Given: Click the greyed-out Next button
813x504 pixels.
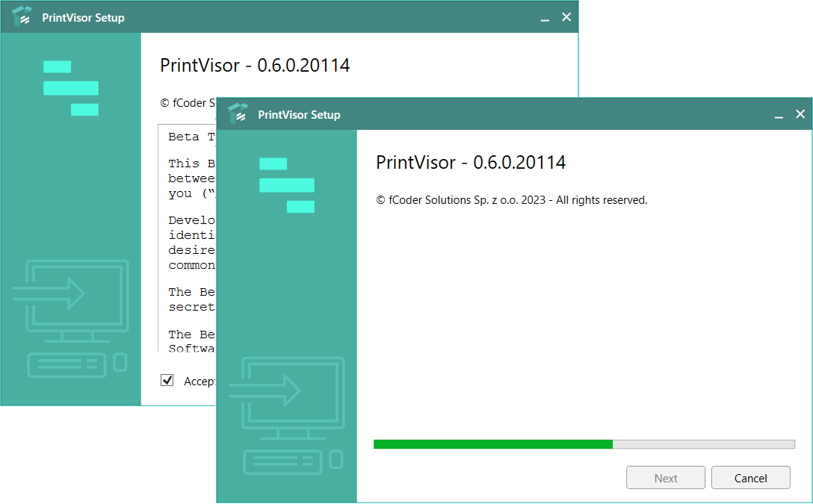Looking at the screenshot, I should 666,478.
